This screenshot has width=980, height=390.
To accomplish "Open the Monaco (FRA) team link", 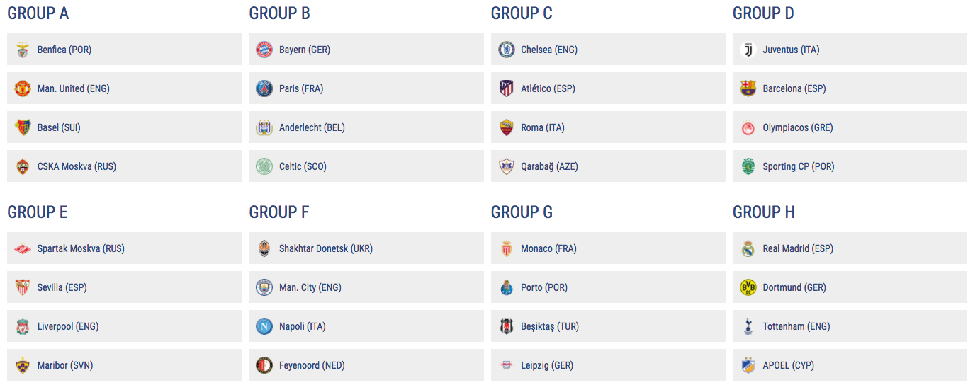I will [548, 248].
